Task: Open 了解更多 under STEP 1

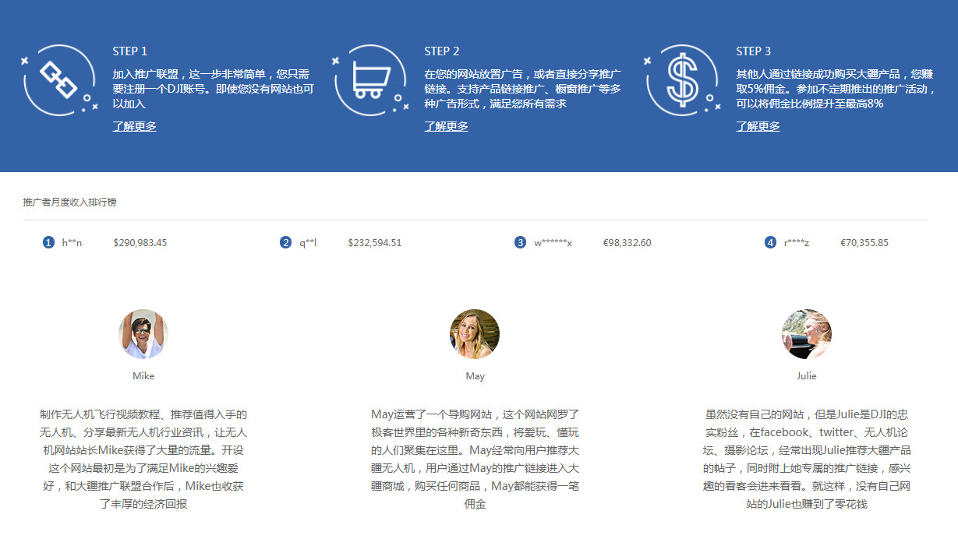Action: click(134, 125)
